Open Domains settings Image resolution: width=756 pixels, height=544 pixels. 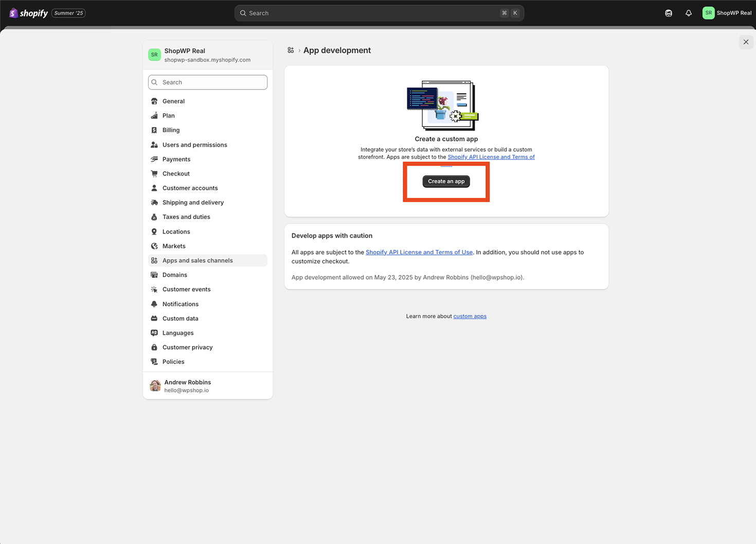[x=208, y=275]
